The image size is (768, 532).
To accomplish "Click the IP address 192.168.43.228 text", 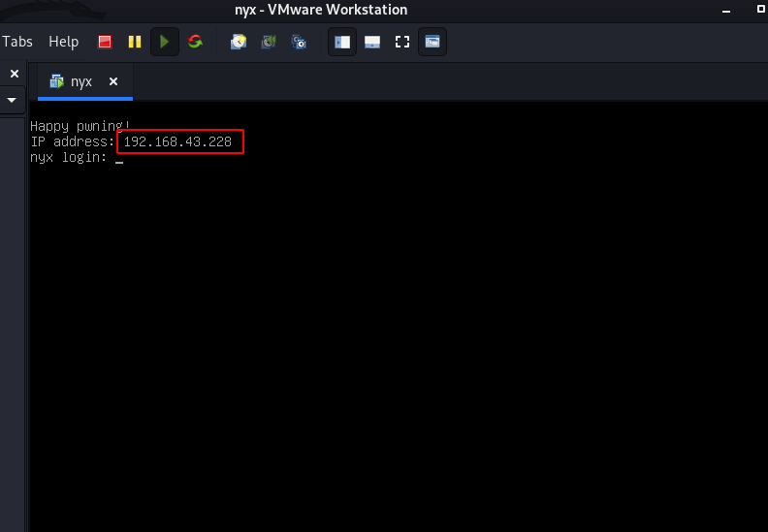I will pyautogui.click(x=177, y=141).
